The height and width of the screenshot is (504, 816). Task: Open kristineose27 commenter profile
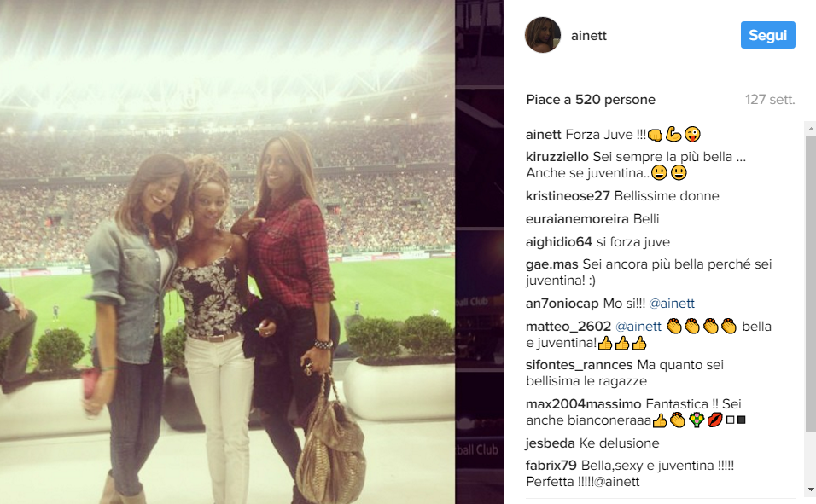tap(568, 195)
